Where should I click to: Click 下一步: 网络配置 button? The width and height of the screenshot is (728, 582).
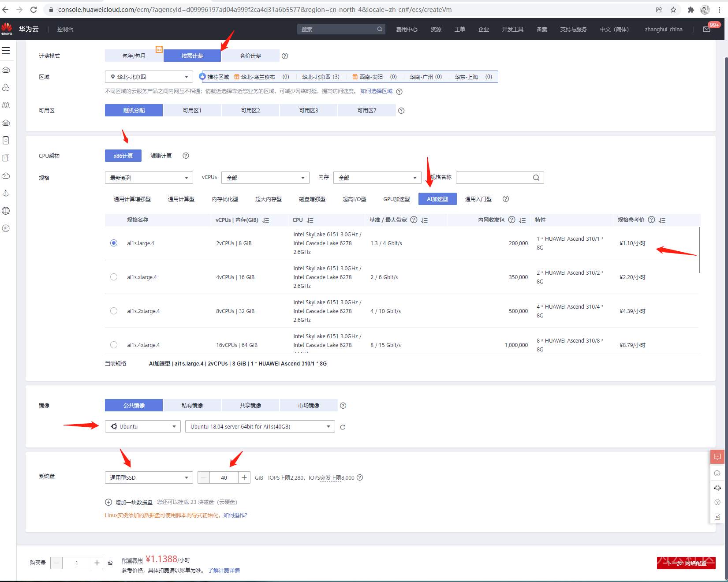pos(686,563)
